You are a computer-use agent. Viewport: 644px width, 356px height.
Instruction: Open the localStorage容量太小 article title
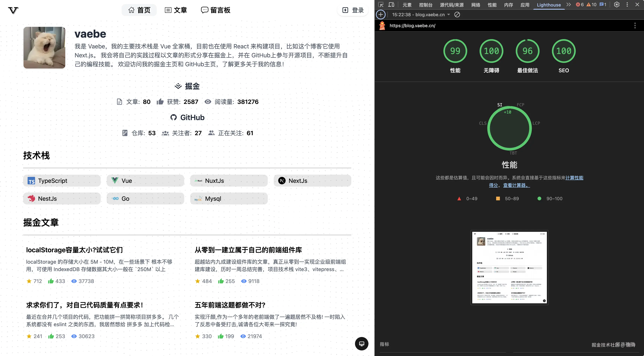point(74,250)
